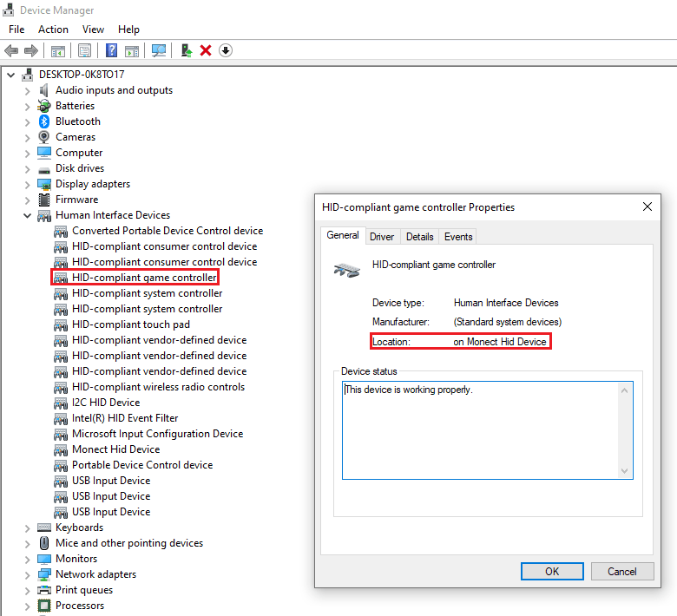Select Monect Hid Device in tree

click(x=115, y=449)
